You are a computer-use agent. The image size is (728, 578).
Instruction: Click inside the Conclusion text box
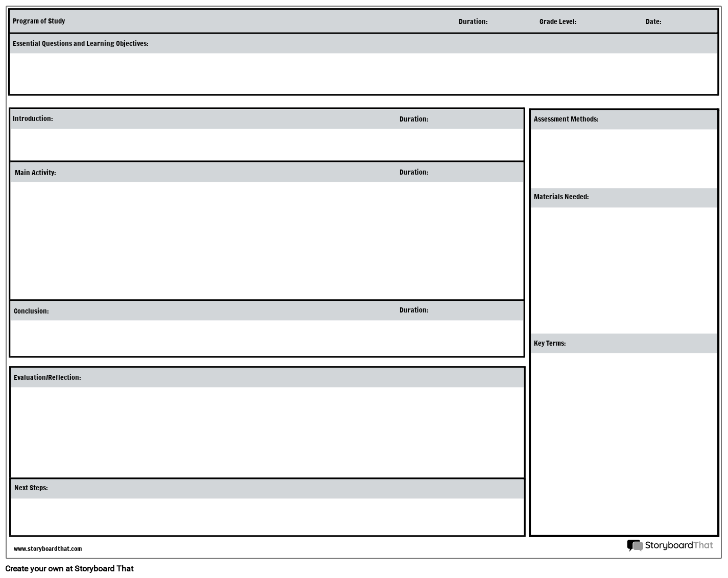click(x=267, y=338)
